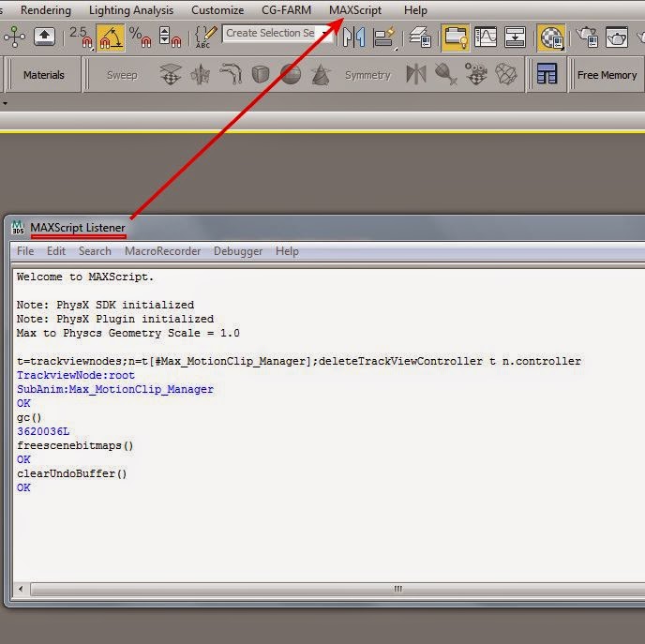Click the icon right of the mirror modifier
This screenshot has width=645, height=644.
[446, 74]
